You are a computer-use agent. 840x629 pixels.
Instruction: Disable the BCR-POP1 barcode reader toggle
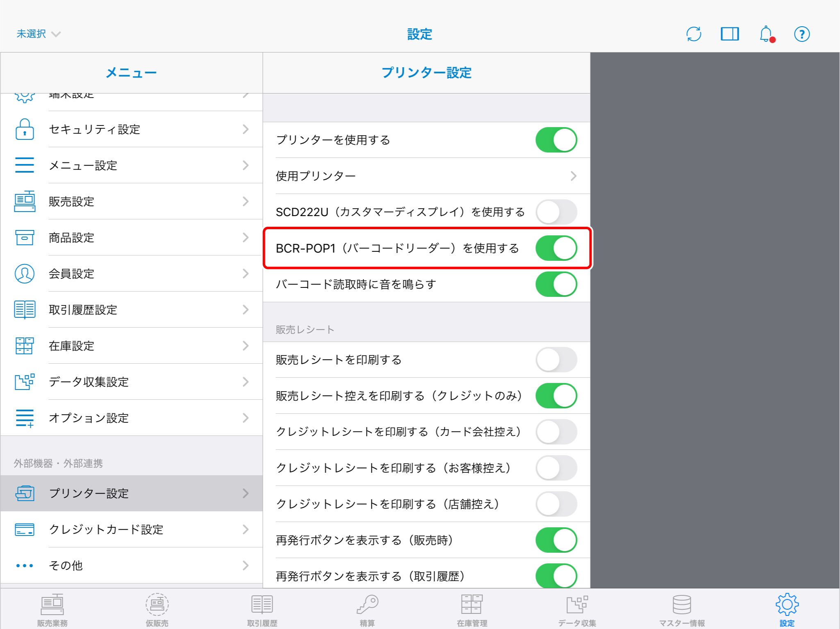click(x=556, y=248)
